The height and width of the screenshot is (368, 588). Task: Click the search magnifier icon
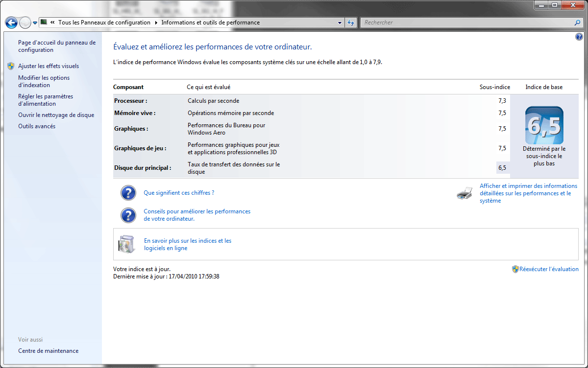[x=578, y=23]
